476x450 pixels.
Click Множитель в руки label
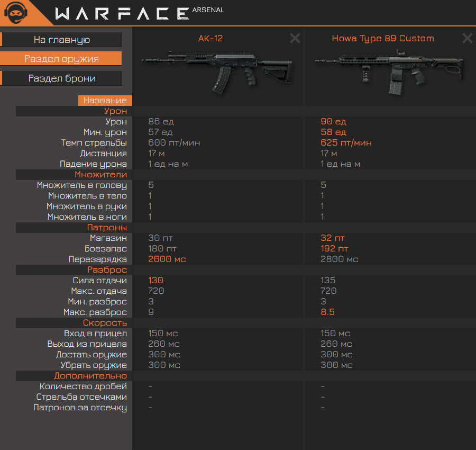pyautogui.click(x=87, y=206)
